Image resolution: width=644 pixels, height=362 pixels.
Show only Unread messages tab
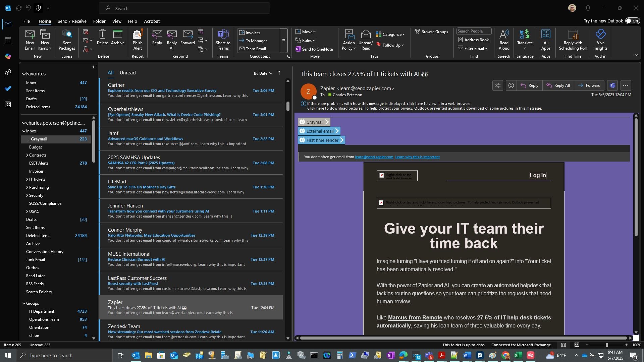coord(127,72)
